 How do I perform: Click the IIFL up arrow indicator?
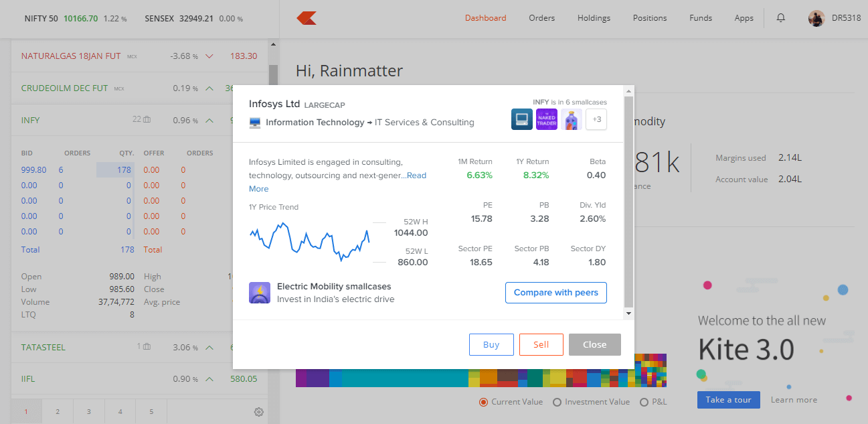coord(209,379)
